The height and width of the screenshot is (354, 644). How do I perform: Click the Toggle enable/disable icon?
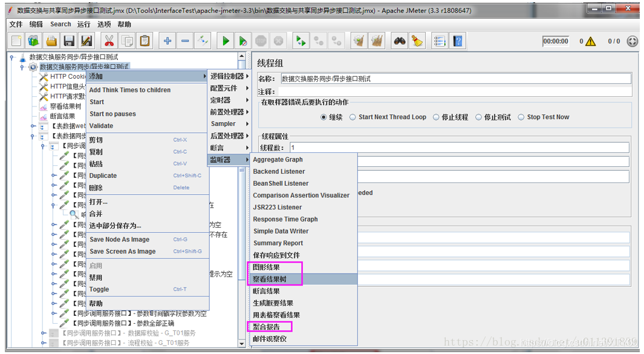(203, 41)
